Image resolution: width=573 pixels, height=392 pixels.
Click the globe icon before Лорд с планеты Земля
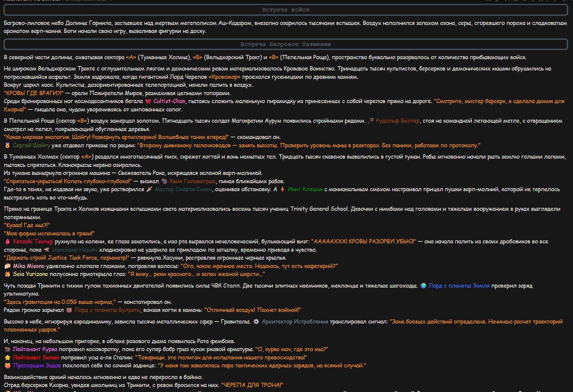[x=423, y=286]
